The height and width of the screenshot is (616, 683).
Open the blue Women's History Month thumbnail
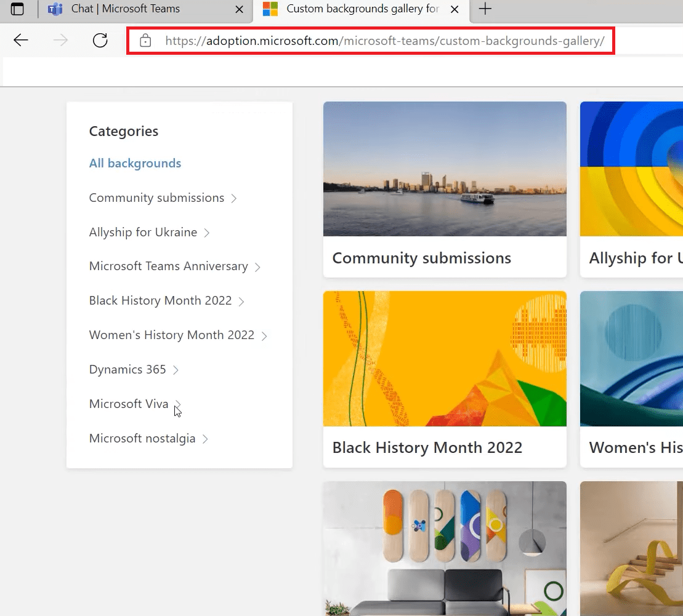[x=632, y=359]
